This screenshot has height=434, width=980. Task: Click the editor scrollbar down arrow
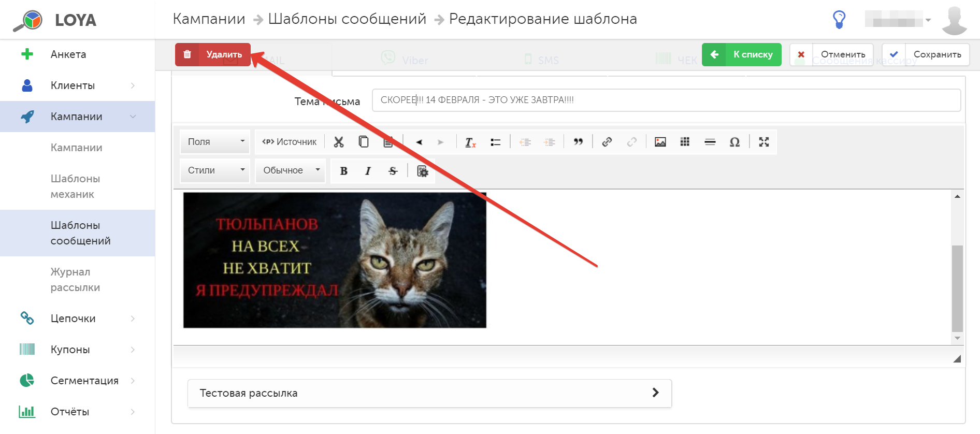pos(957,338)
